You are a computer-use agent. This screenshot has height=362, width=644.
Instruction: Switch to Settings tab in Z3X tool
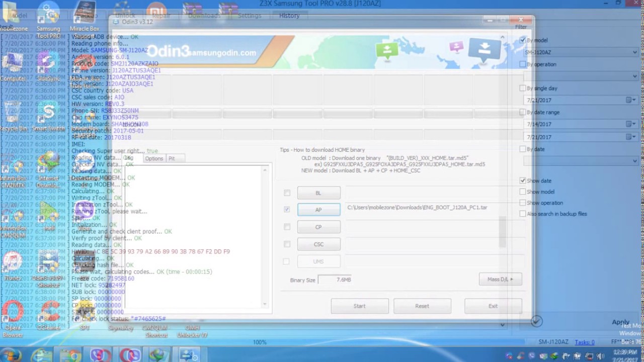pos(250,16)
